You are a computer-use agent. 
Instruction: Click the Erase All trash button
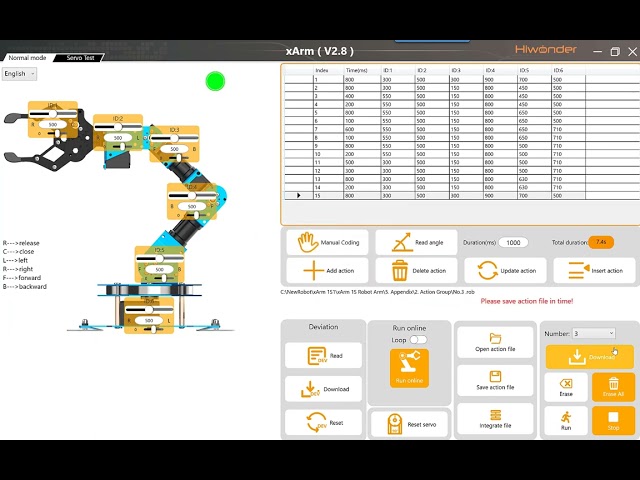(x=613, y=387)
